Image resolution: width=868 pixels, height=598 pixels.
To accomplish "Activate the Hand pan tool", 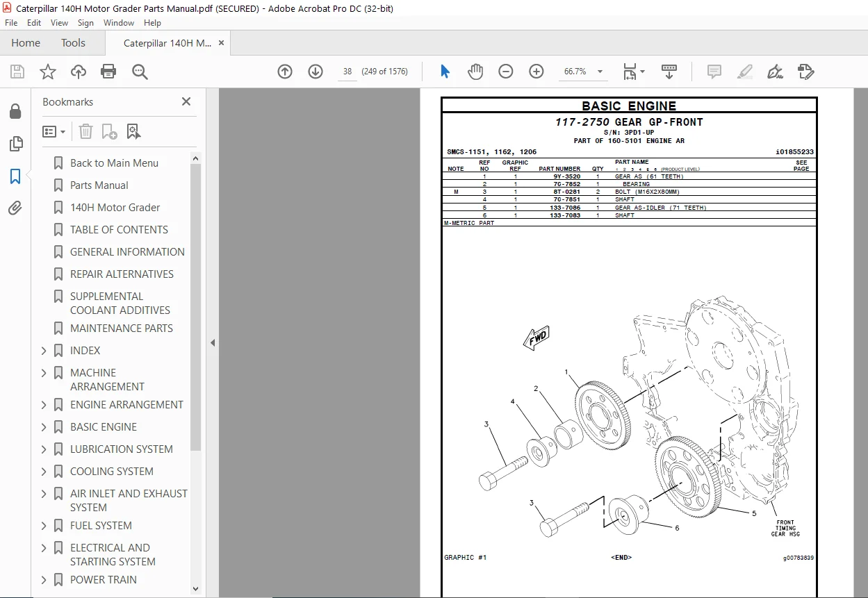I will (x=475, y=72).
